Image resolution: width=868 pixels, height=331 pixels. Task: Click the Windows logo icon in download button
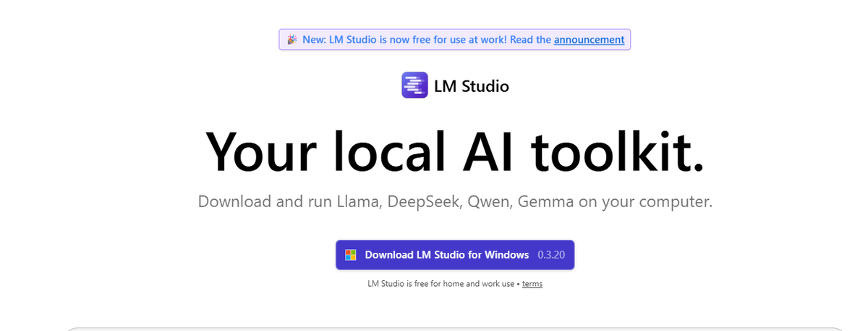[351, 255]
